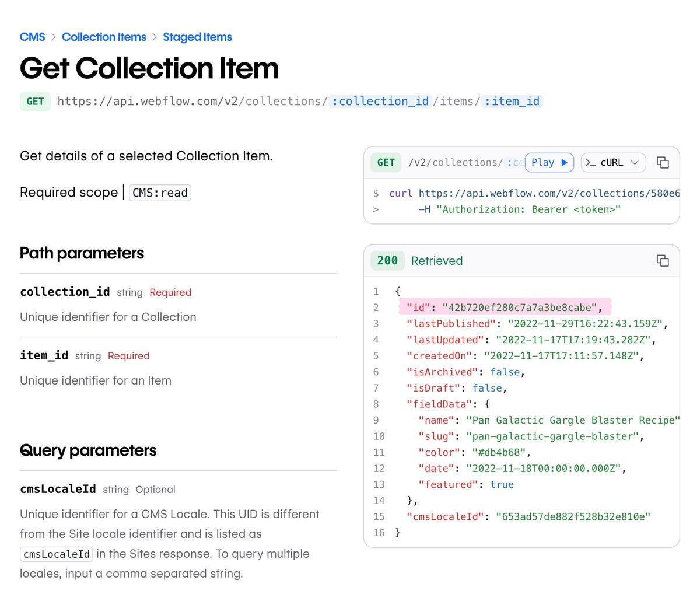
Task: Select the item_id parameter name
Action: pyautogui.click(x=44, y=355)
